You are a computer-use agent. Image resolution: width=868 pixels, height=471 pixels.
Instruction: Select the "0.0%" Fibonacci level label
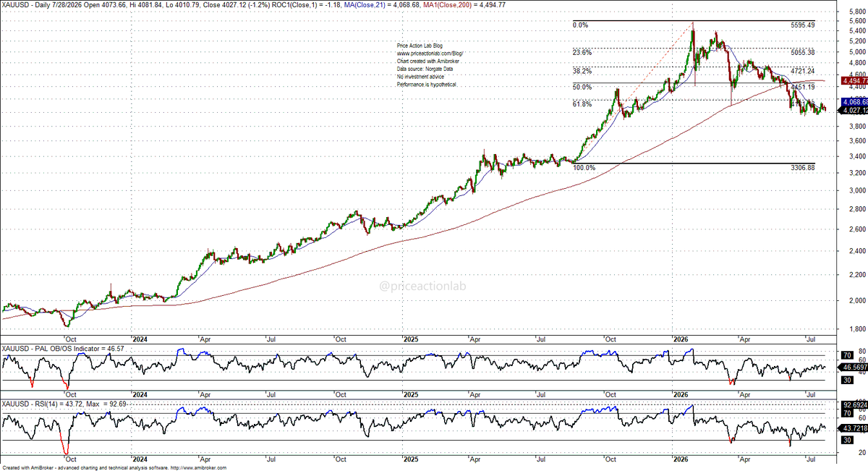[x=580, y=25]
